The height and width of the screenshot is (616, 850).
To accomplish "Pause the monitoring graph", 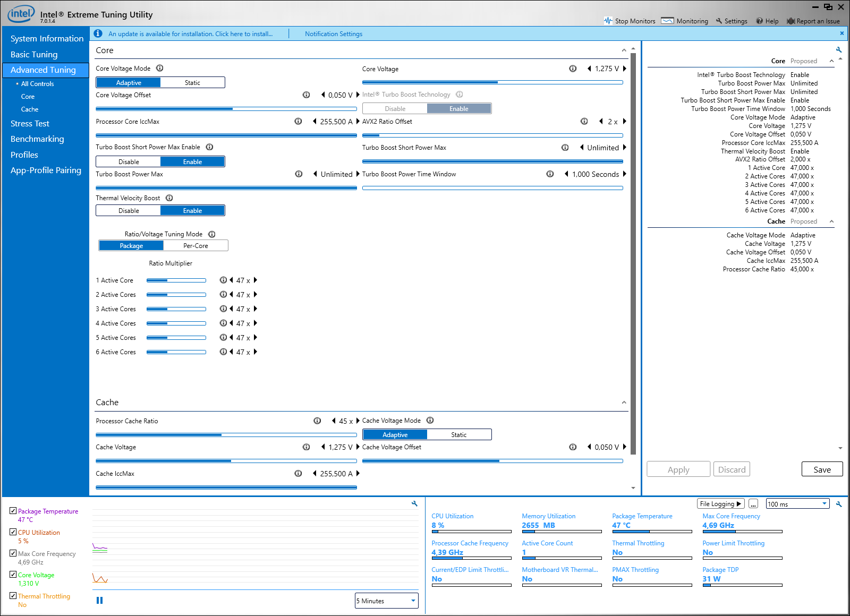I will [99, 600].
